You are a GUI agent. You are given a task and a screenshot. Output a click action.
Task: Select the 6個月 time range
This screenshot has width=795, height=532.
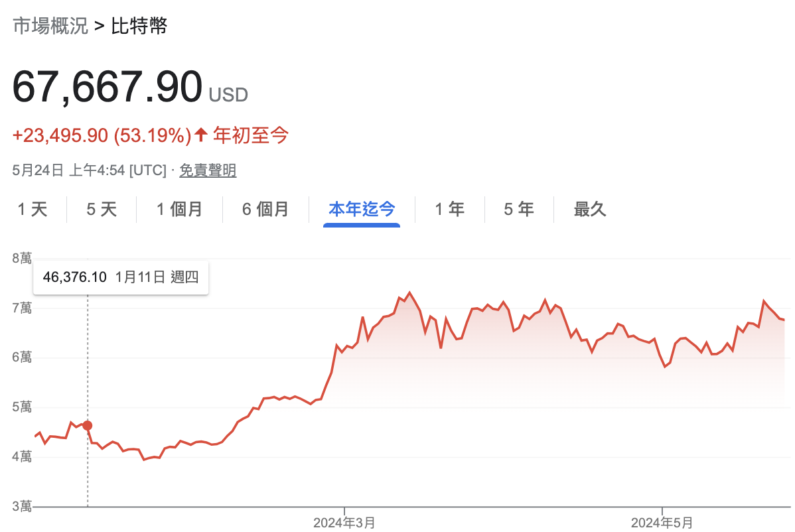[x=265, y=209]
